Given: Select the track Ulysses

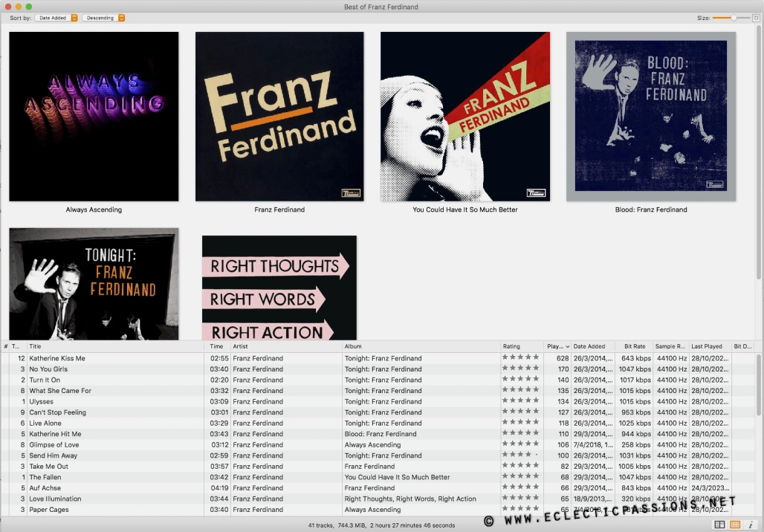Looking at the screenshot, I should pos(41,401).
